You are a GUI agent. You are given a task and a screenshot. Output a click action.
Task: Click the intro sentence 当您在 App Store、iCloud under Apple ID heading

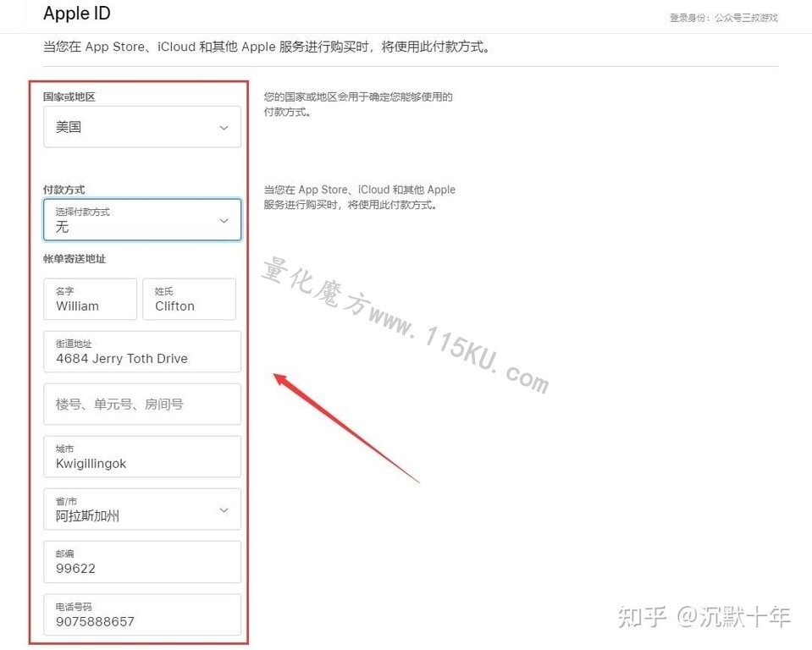click(267, 47)
